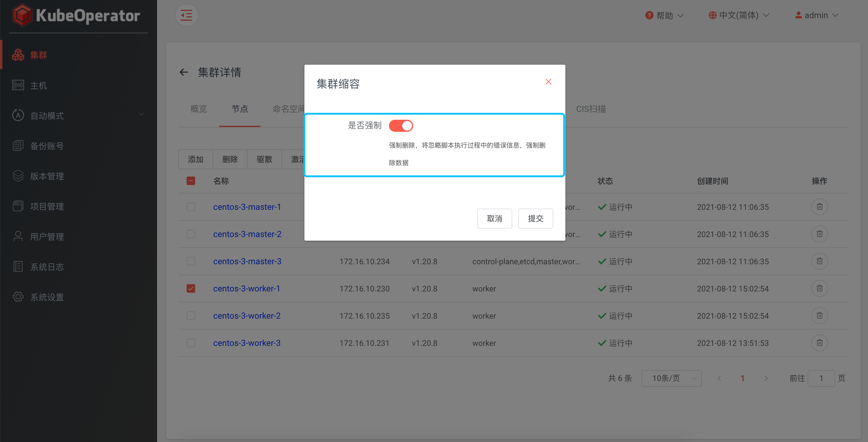Delete centos-3-master-3 with its trash icon
868x442 pixels.
(819, 262)
